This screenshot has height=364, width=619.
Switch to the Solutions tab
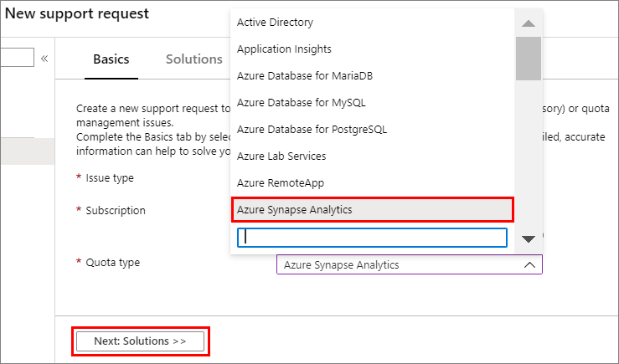(193, 59)
